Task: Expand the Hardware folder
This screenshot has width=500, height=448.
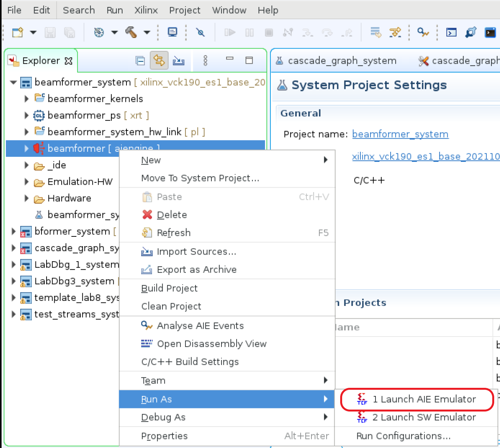Action: pos(26,198)
